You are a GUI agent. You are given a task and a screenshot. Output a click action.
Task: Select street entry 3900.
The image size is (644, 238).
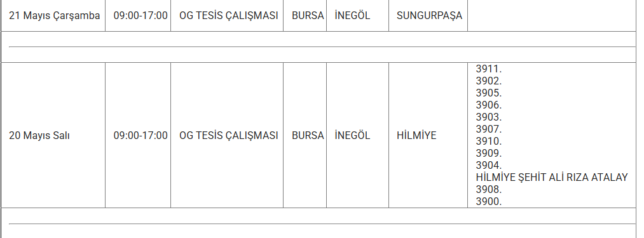489,201
